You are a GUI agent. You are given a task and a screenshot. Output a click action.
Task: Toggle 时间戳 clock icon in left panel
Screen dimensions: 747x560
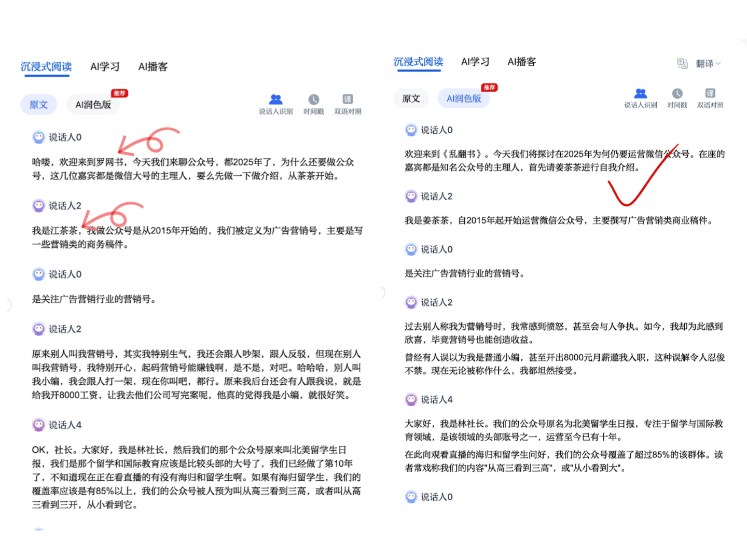[x=314, y=99]
